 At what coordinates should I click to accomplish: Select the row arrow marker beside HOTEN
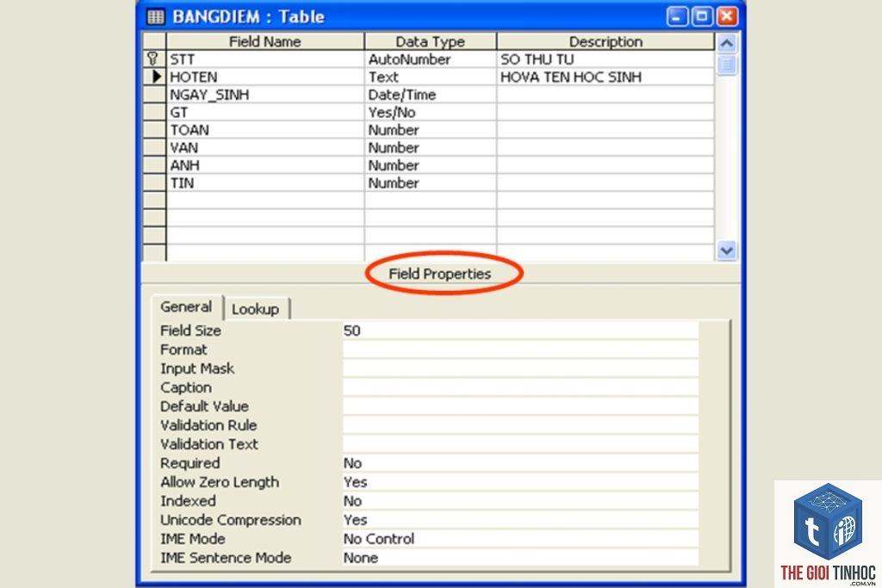[x=157, y=76]
